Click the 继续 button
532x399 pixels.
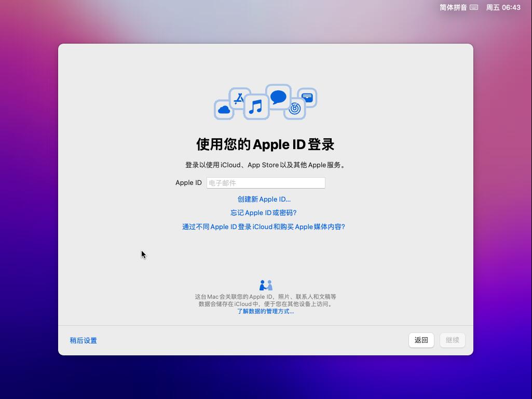(452, 340)
